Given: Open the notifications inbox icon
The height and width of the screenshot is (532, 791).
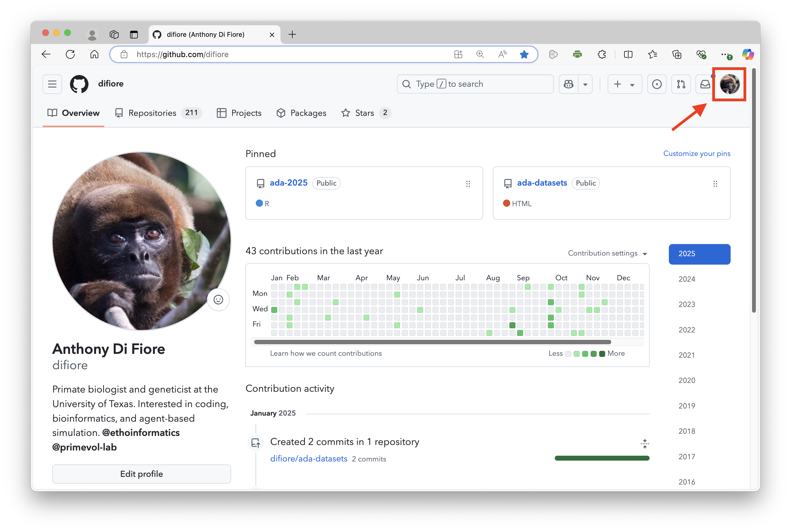Looking at the screenshot, I should click(705, 84).
